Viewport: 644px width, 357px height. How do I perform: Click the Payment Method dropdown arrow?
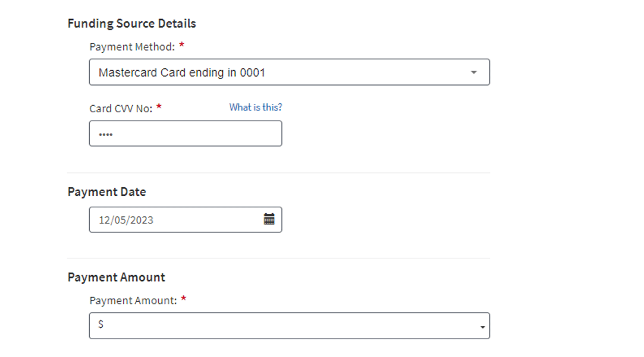(x=473, y=72)
